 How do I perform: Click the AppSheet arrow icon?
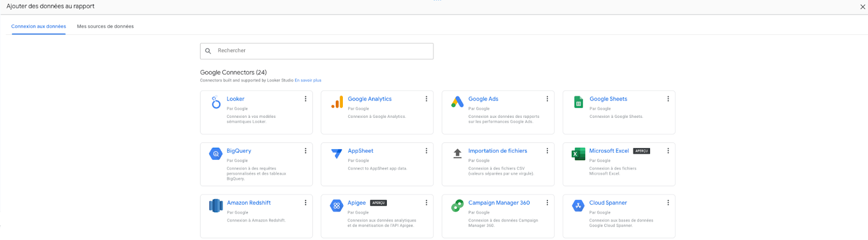click(x=337, y=154)
